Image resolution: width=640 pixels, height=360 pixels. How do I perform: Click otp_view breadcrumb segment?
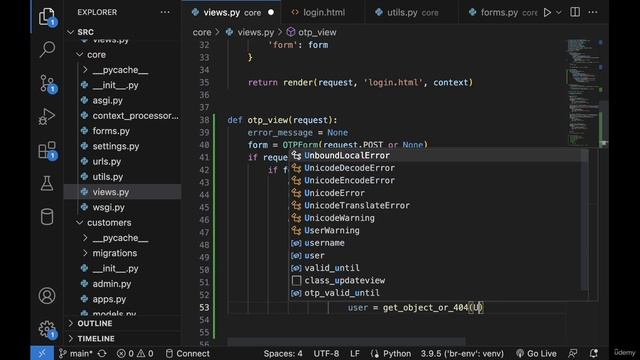pyautogui.click(x=312, y=32)
